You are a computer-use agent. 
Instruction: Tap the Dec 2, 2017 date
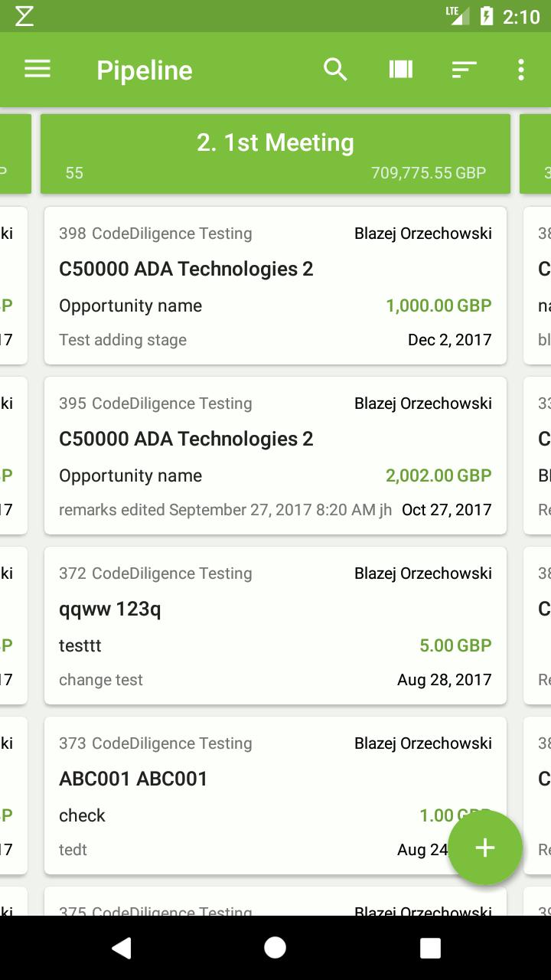tap(450, 340)
